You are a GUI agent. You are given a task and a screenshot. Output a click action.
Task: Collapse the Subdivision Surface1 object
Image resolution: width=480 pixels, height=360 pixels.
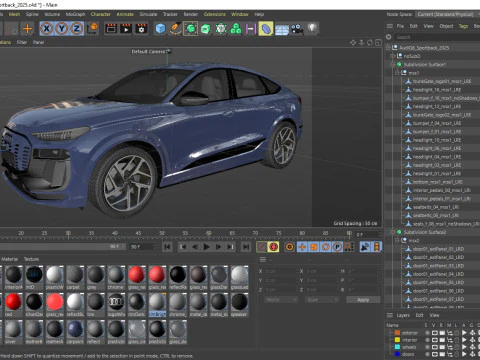(393, 64)
